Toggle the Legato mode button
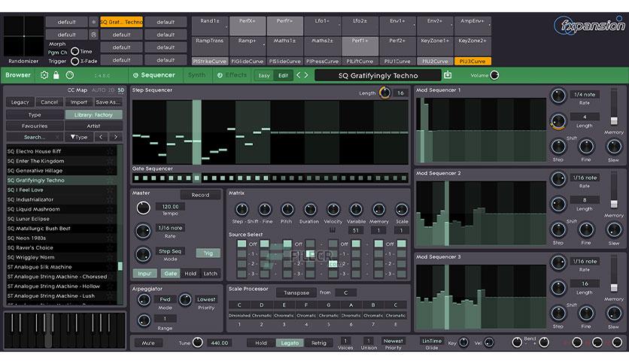629x364 pixels. click(290, 343)
